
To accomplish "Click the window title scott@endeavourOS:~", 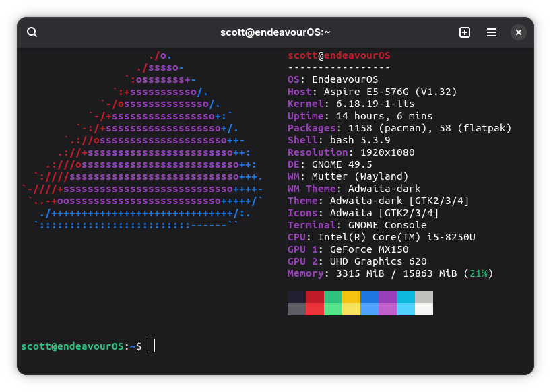I will pos(275,32).
